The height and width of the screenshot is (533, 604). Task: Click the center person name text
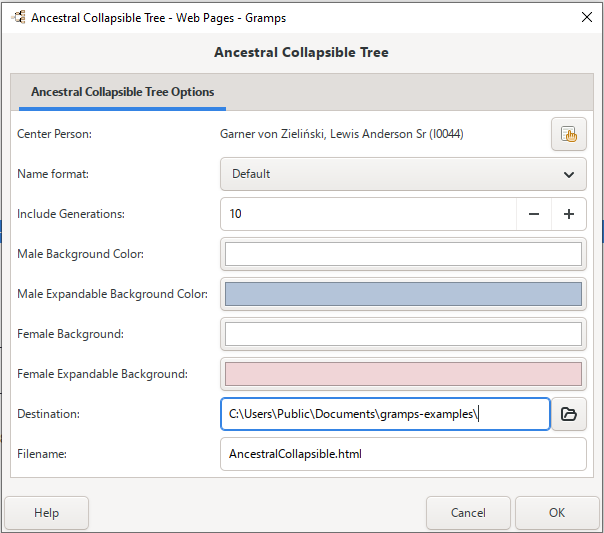pyautogui.click(x=342, y=134)
